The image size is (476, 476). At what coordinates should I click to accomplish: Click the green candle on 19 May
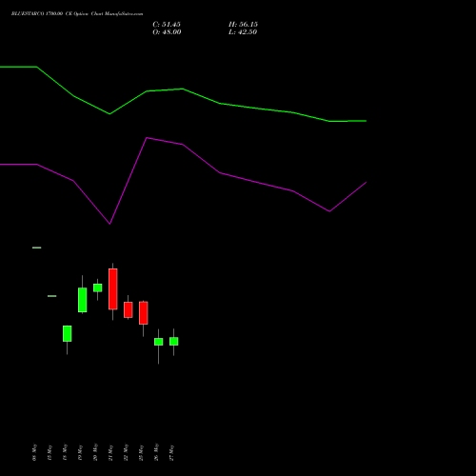tap(83, 300)
